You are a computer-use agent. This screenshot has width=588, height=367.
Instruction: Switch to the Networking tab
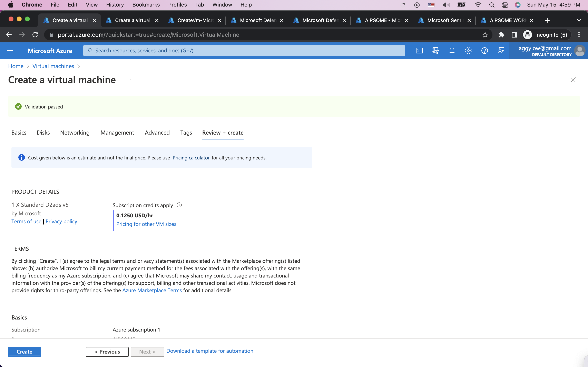[x=75, y=133]
